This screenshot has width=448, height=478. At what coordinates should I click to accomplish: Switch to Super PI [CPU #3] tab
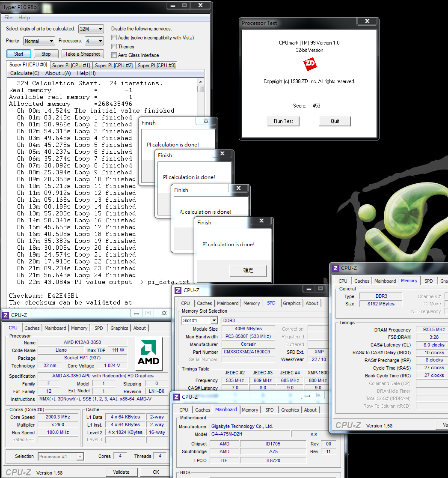click(x=157, y=66)
